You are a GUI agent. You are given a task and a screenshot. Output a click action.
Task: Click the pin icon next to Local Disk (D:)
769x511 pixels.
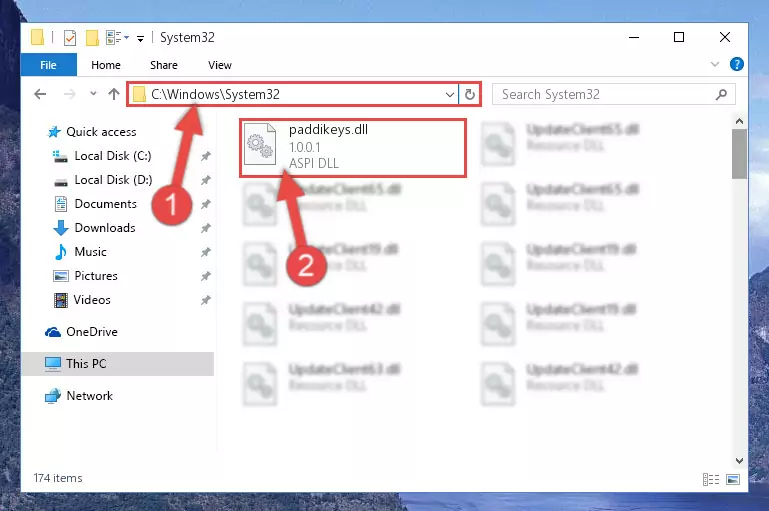[x=205, y=180]
